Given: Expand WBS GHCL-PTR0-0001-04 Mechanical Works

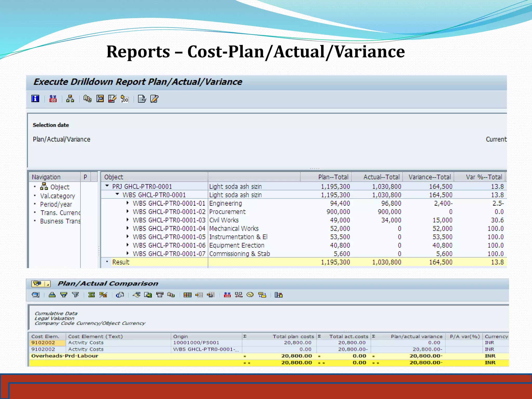Looking at the screenshot, I should point(128,228).
